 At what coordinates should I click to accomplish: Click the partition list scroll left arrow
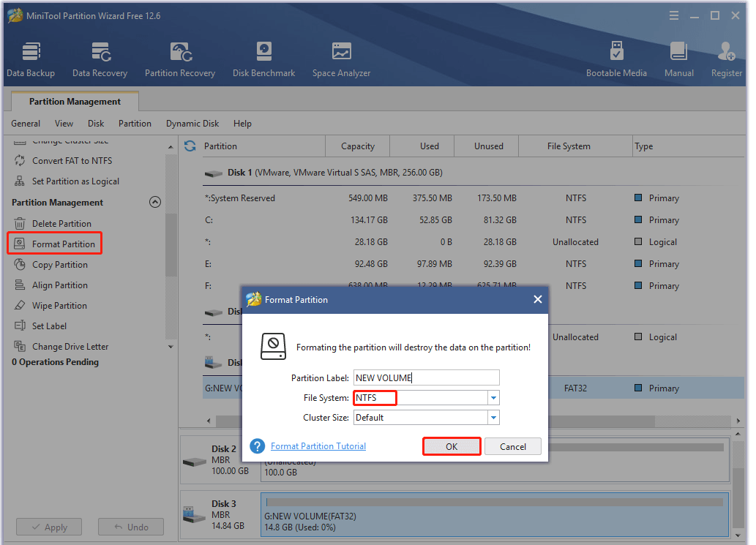(209, 421)
